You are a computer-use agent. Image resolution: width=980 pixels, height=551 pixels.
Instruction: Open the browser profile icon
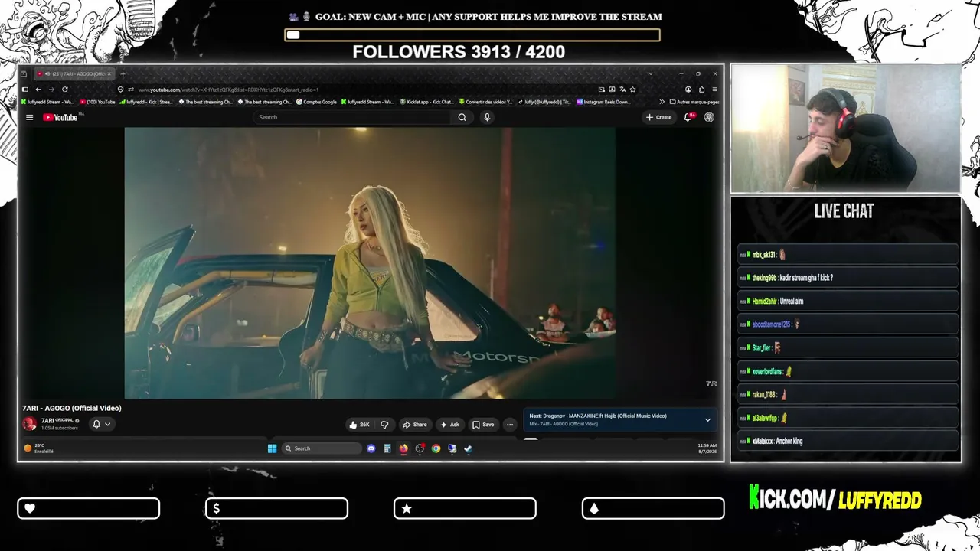pos(688,90)
